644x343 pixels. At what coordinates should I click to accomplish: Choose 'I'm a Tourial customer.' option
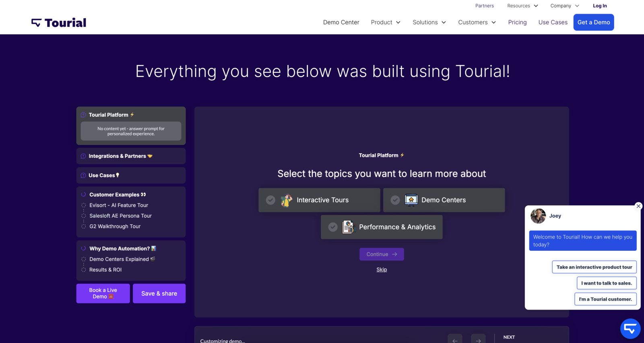tap(605, 299)
